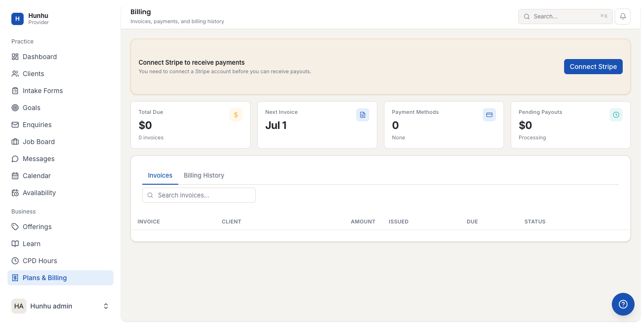
Task: Click the Enquiries envelope icon
Action: (15, 125)
